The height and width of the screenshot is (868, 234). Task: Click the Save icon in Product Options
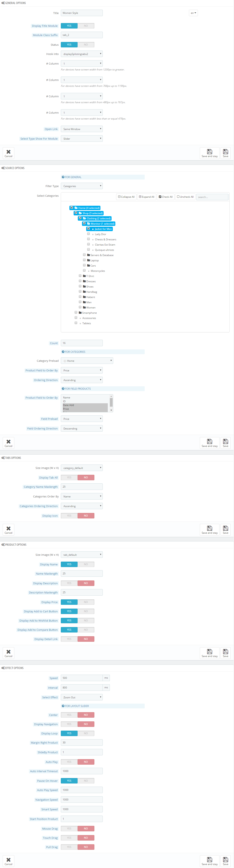point(226,652)
